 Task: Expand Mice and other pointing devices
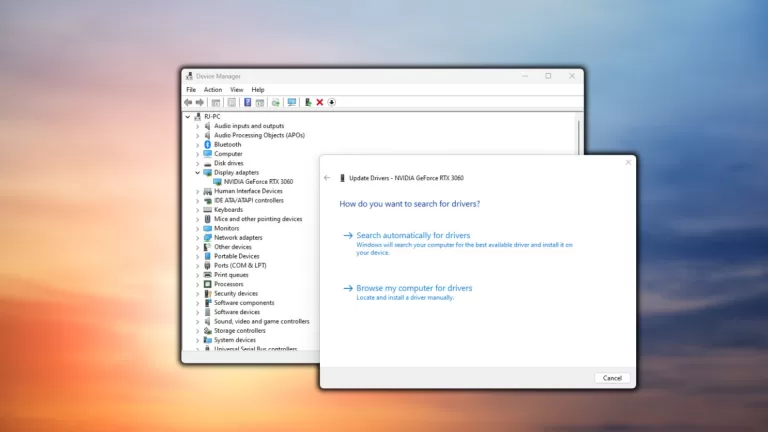pos(197,219)
